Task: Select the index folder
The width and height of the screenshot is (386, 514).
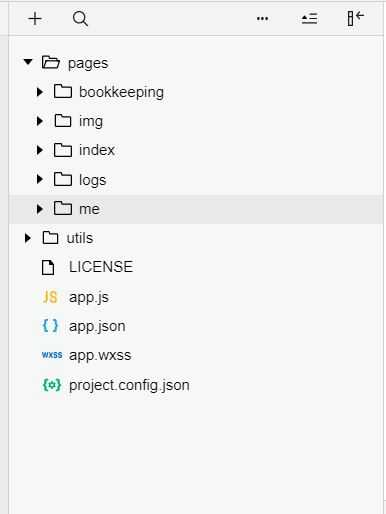Action: 97,150
